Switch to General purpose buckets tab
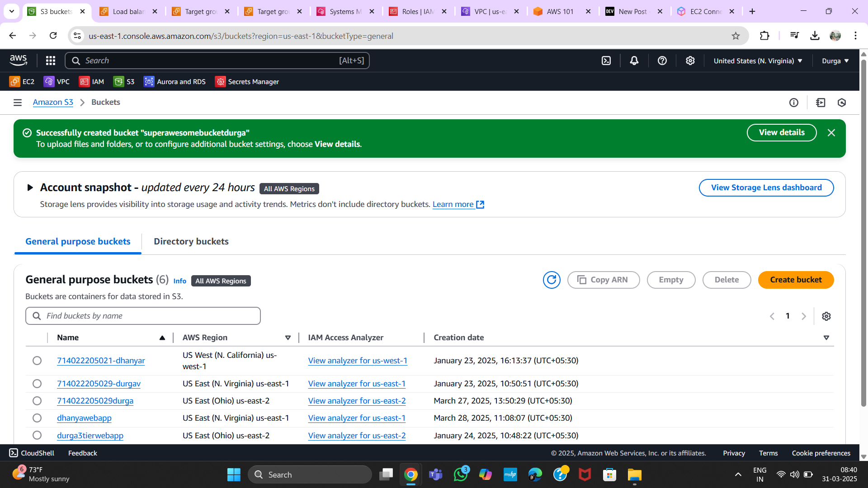The image size is (868, 488). pyautogui.click(x=78, y=242)
